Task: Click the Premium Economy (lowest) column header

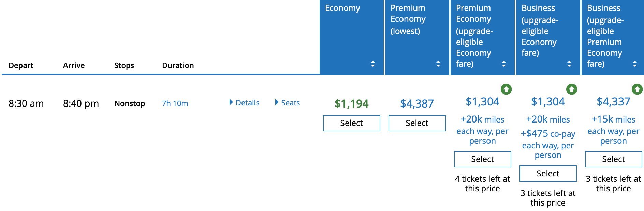Action: 408,19
